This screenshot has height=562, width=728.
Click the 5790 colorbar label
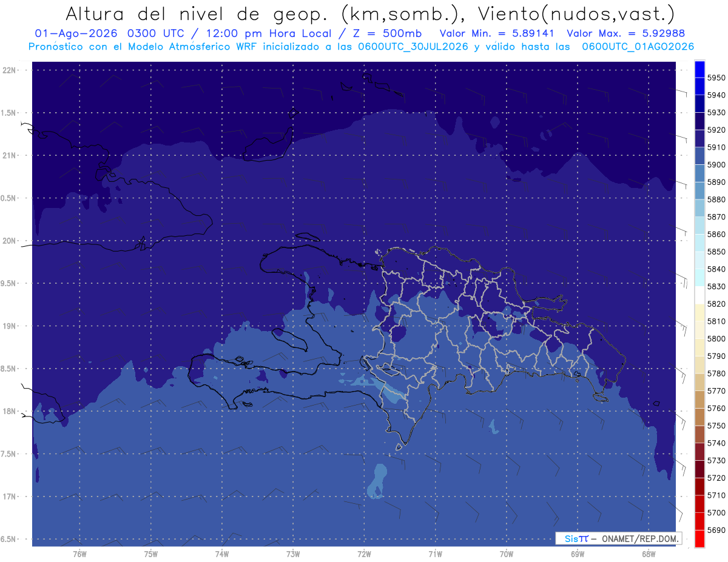716,356
